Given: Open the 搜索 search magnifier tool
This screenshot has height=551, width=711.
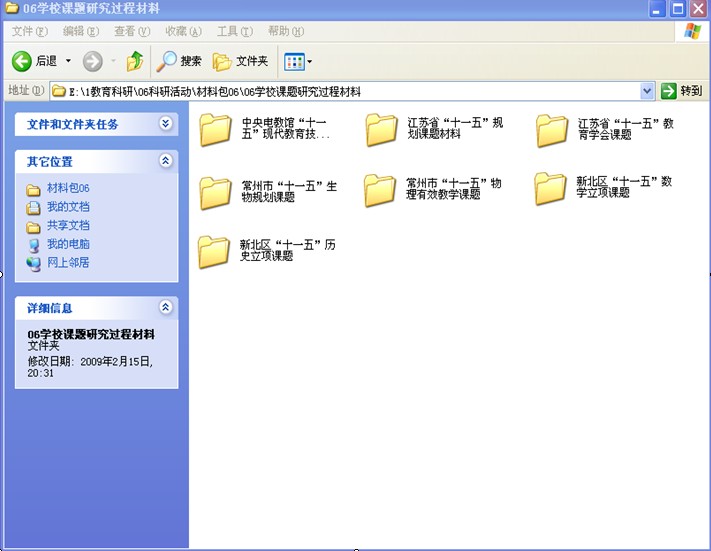Looking at the screenshot, I should (x=179, y=61).
